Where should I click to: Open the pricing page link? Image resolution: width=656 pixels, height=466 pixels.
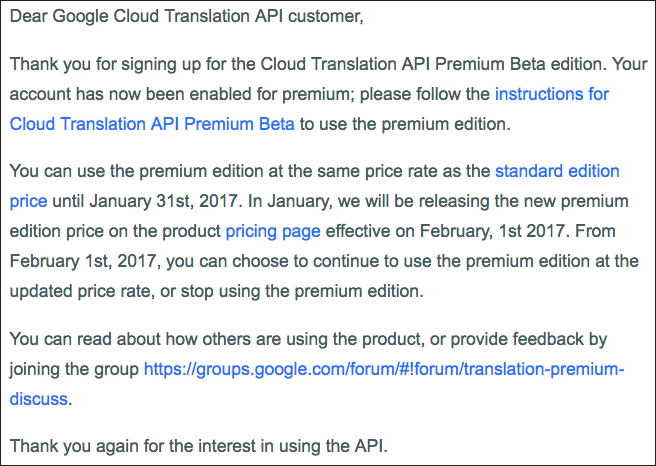(273, 231)
